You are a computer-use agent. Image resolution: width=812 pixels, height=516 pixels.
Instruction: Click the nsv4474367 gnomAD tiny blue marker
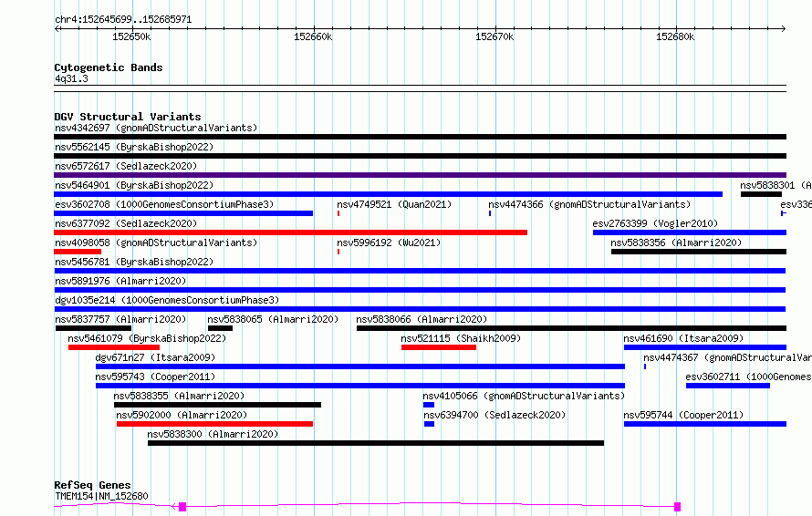(x=645, y=366)
